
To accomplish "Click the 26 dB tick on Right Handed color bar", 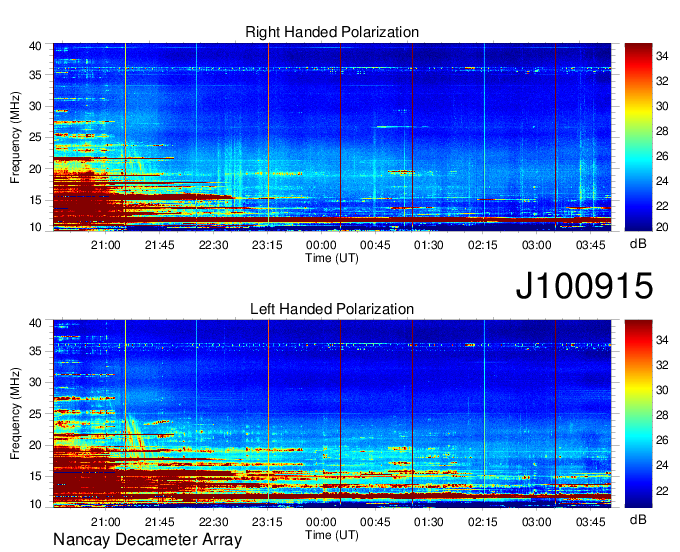I will click(x=662, y=156).
